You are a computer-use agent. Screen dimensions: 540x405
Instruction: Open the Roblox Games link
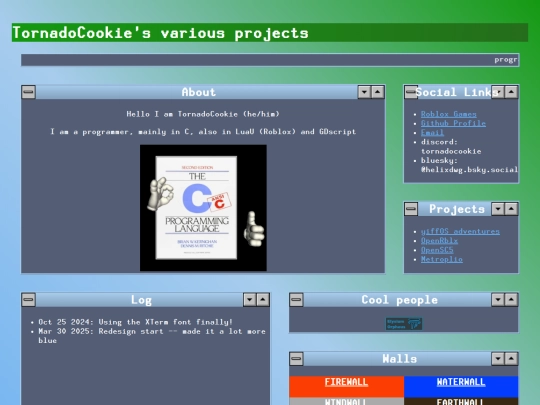(449, 114)
